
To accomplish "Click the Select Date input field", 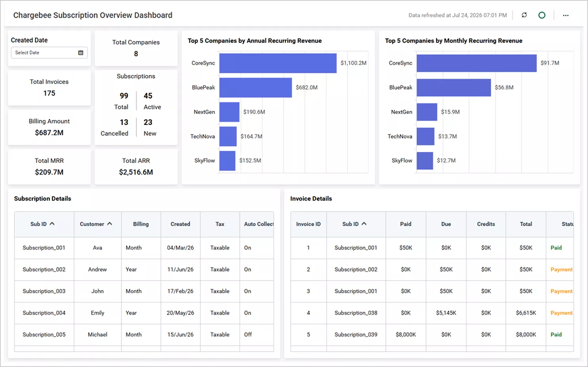I will click(49, 53).
